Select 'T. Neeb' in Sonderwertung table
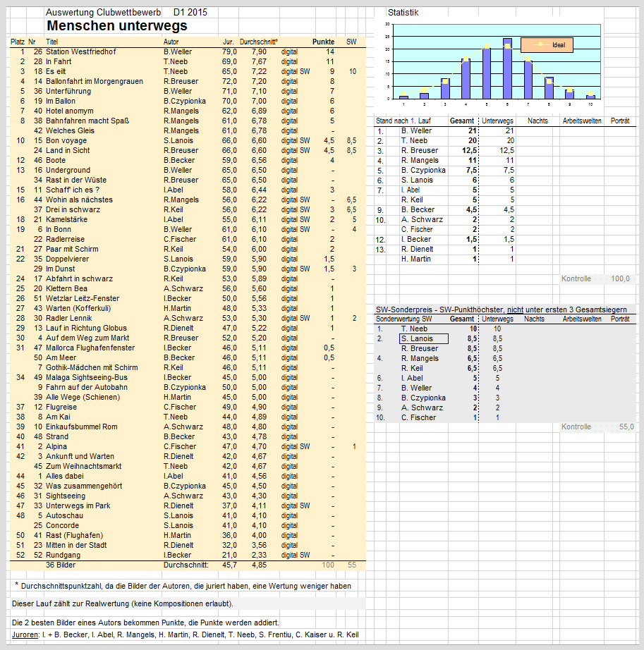644x650 pixels. pyautogui.click(x=414, y=329)
